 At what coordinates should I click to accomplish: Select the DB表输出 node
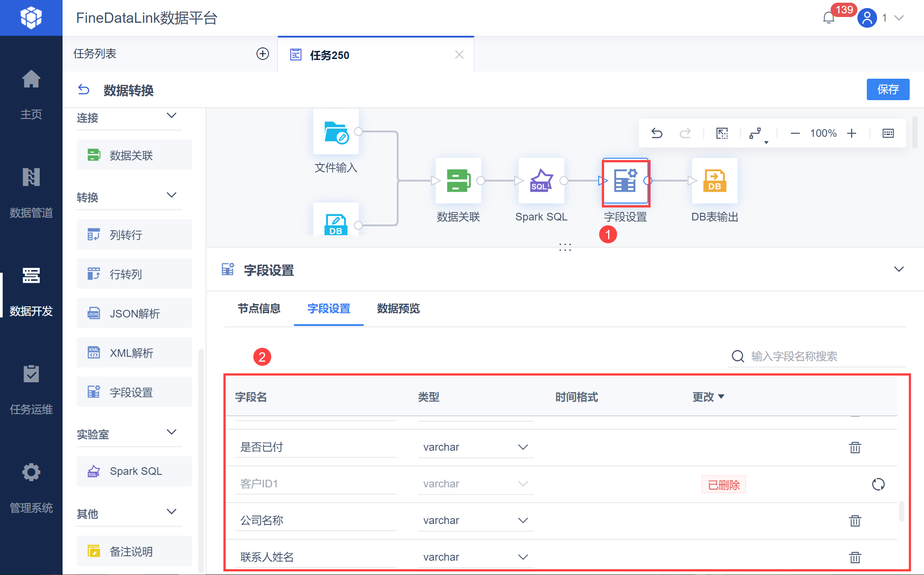pyautogui.click(x=714, y=181)
